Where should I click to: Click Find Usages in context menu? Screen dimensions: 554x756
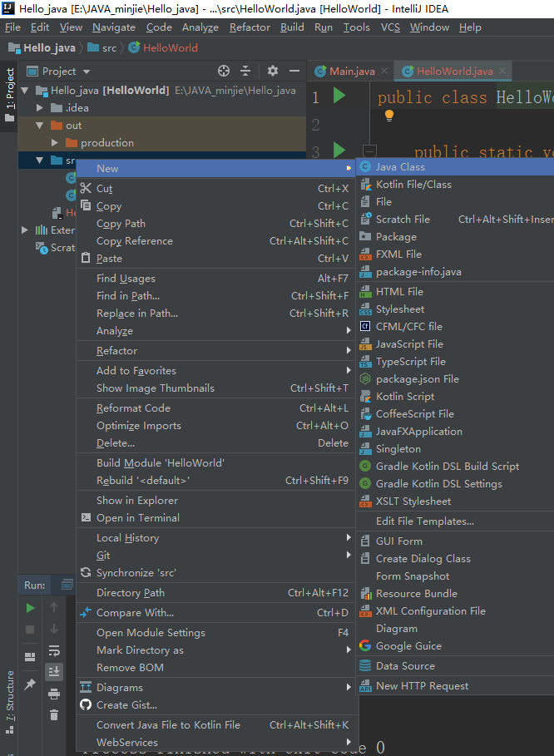click(x=216, y=278)
